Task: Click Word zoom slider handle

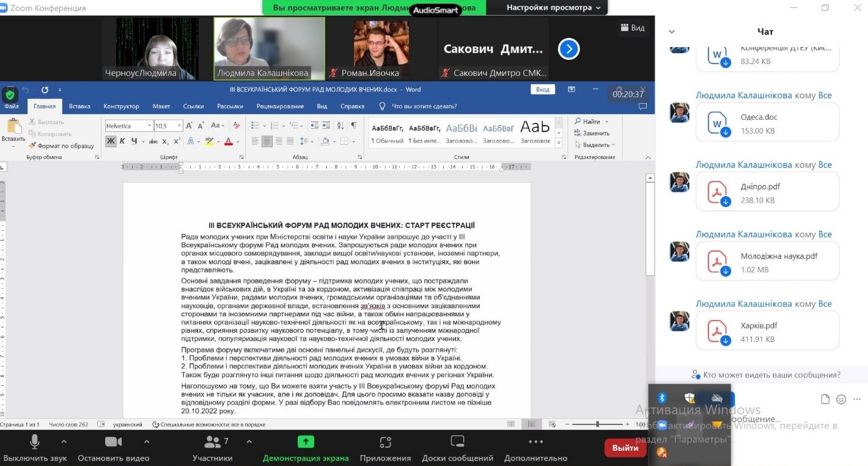Action: [597, 424]
